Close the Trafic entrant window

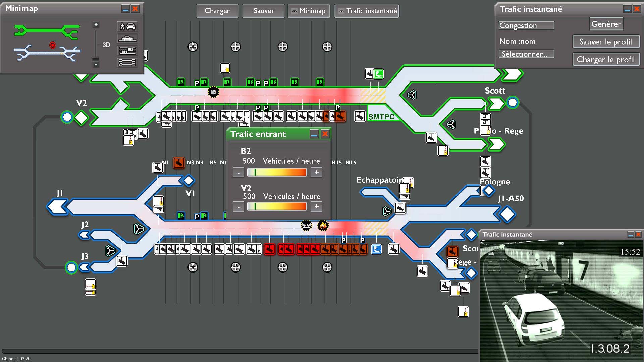coord(325,134)
